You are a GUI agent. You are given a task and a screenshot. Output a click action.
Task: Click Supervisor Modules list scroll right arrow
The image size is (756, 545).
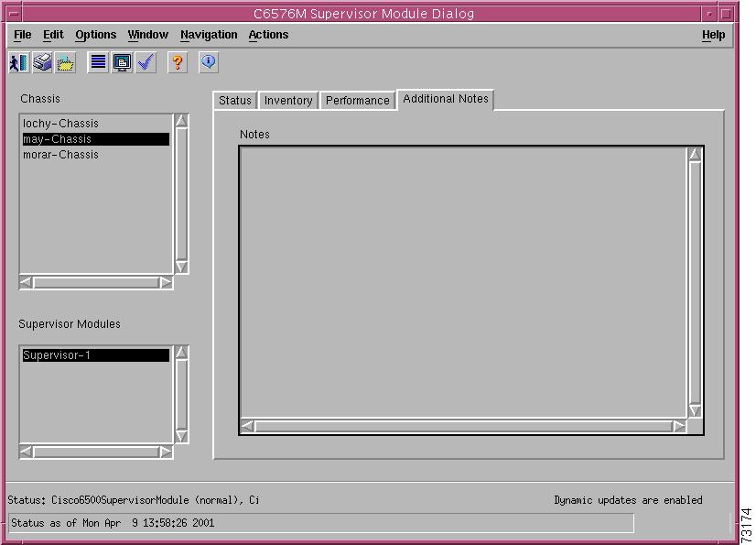(x=166, y=452)
